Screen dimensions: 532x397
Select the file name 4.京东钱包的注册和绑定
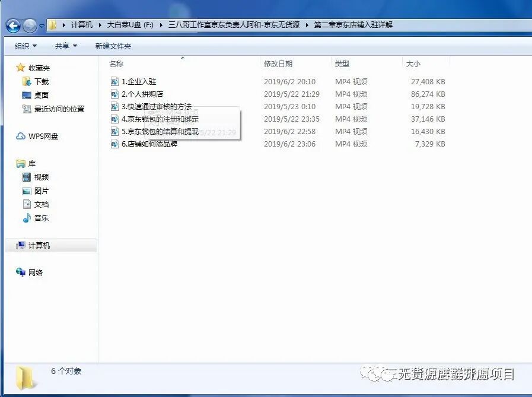[160, 119]
